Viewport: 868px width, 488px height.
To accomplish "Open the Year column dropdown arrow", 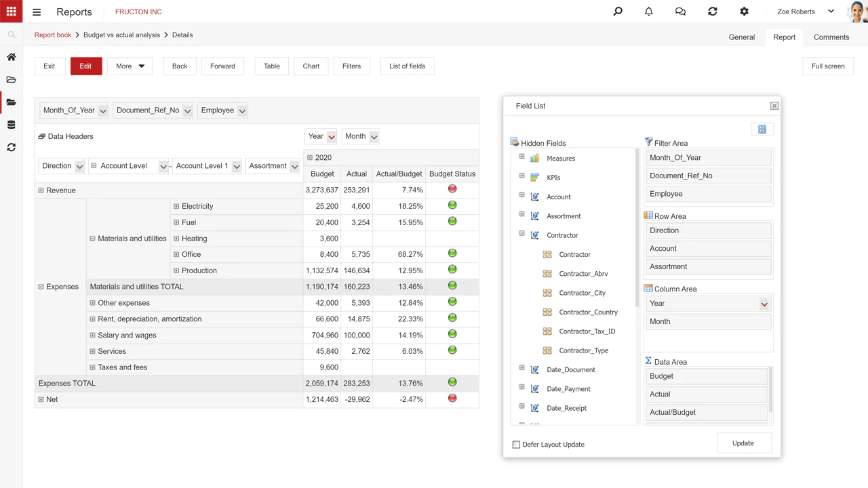I will 764,304.
